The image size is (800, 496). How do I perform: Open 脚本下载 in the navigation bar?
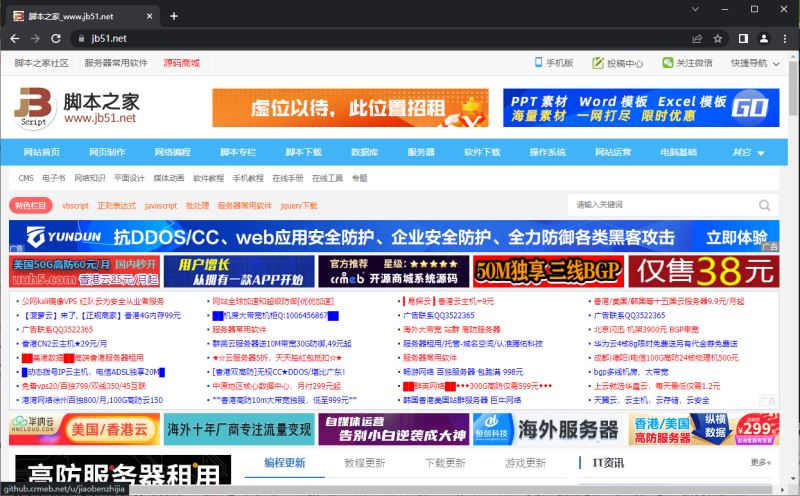click(x=304, y=152)
